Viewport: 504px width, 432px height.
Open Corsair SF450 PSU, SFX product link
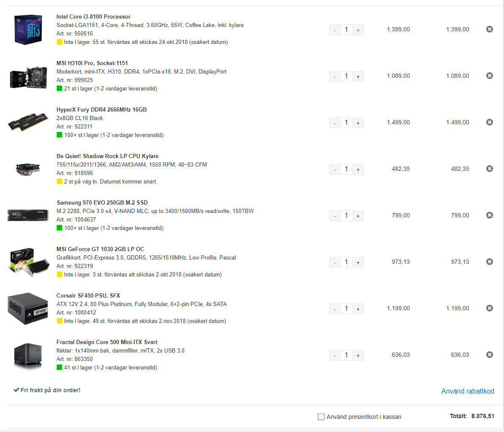point(88,296)
